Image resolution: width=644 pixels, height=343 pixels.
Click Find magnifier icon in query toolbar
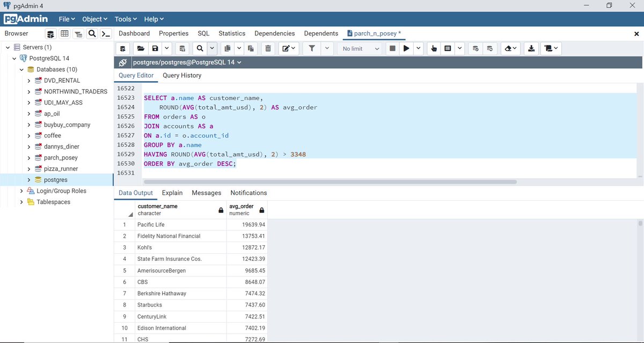point(200,48)
